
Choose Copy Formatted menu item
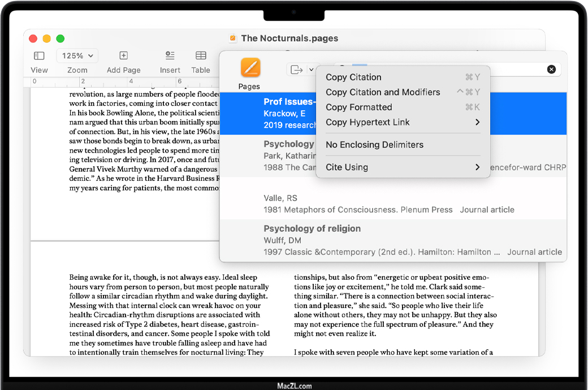(358, 107)
